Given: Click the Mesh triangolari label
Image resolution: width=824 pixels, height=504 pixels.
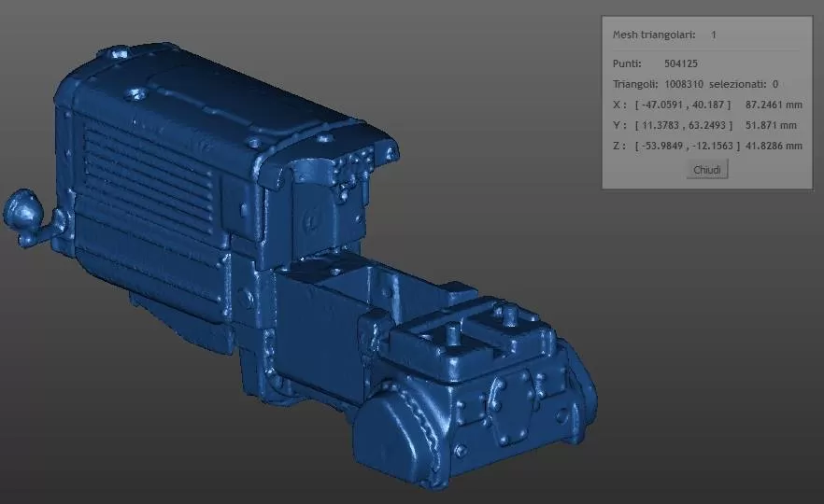Looking at the screenshot, I should tap(654, 35).
